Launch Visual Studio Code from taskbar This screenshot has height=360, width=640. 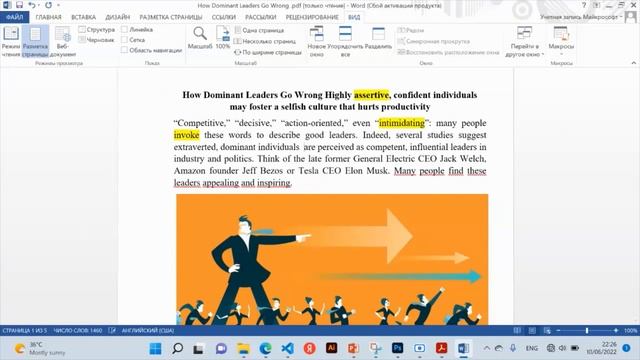click(287, 349)
